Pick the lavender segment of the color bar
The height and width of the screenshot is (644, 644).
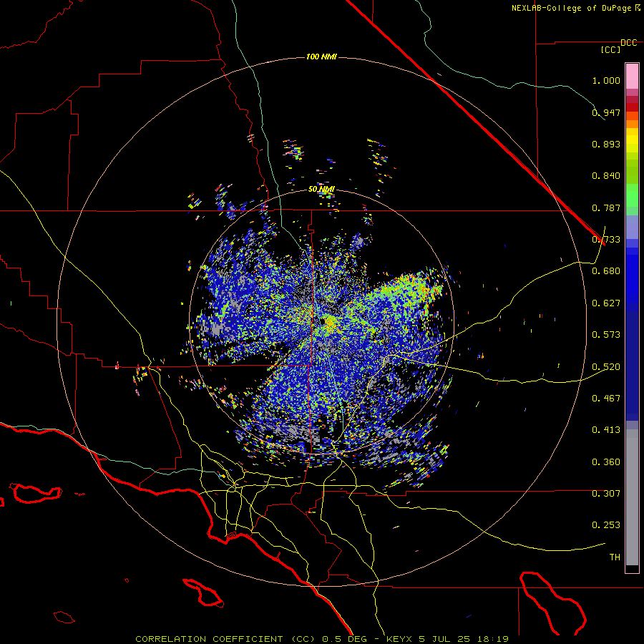click(x=632, y=227)
